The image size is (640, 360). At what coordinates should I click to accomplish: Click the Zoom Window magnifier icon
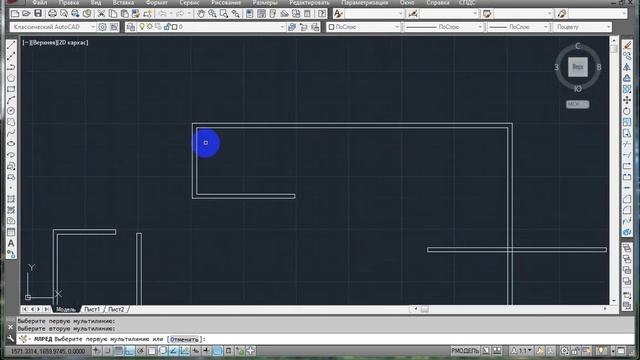point(224,13)
